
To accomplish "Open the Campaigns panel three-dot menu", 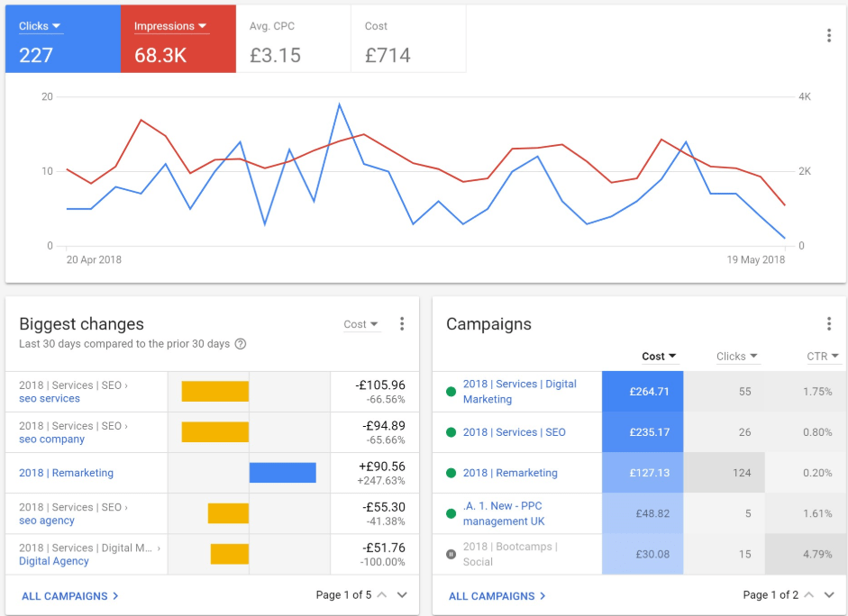I will pos(829,323).
